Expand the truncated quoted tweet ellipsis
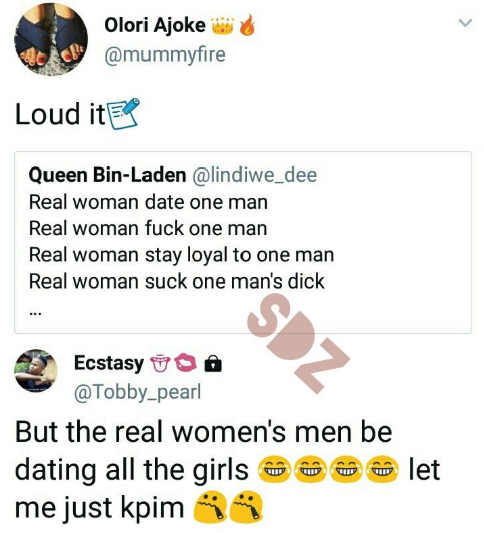 (x=35, y=314)
